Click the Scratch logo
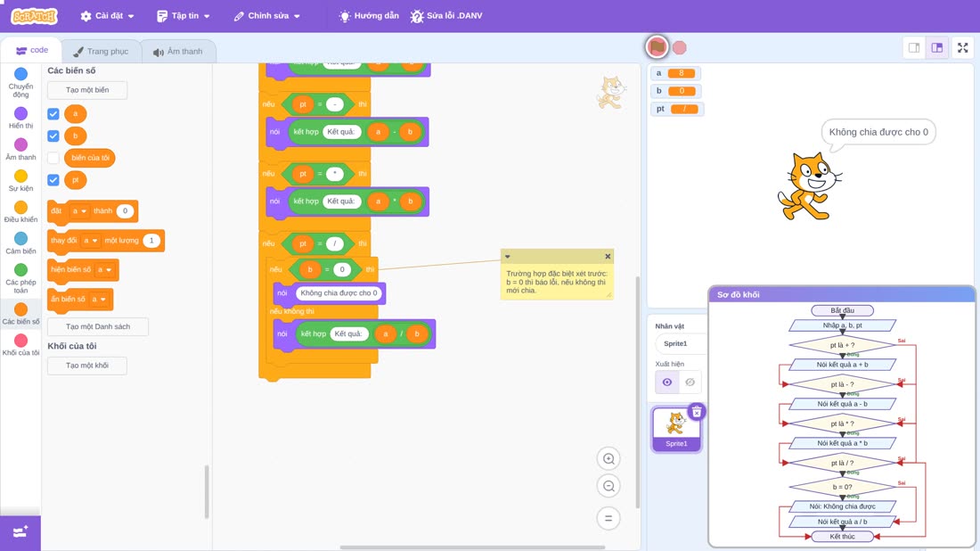The width and height of the screenshot is (980, 551). (x=35, y=16)
